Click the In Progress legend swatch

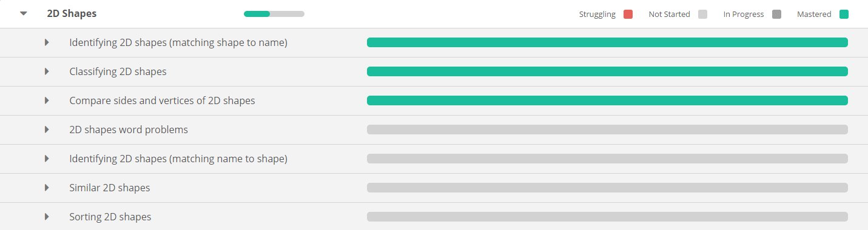776,14
